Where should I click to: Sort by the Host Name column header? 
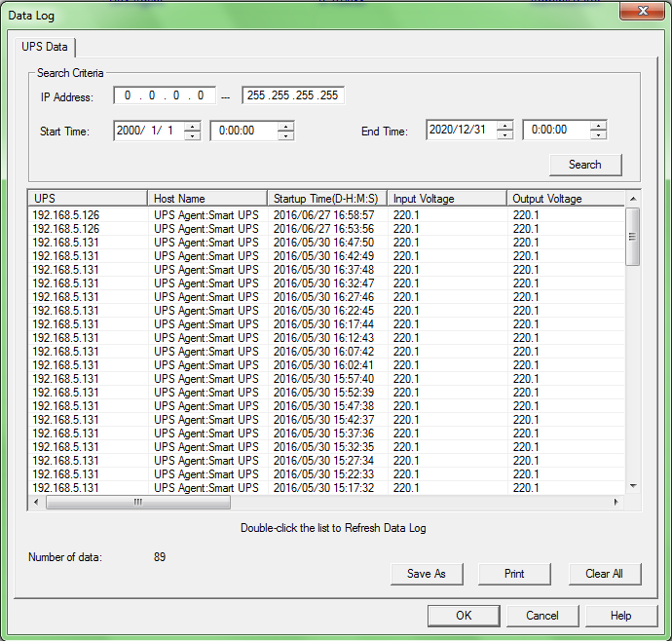tap(206, 199)
